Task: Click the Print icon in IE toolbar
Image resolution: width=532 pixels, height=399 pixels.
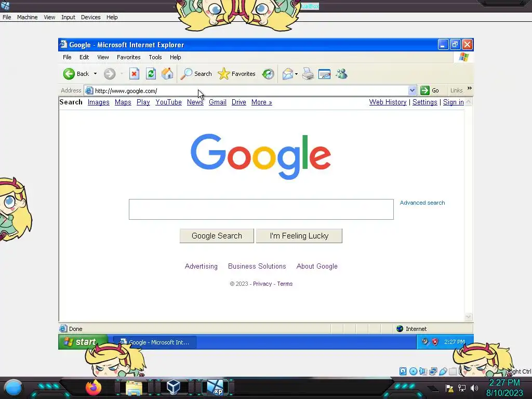Action: click(308, 74)
